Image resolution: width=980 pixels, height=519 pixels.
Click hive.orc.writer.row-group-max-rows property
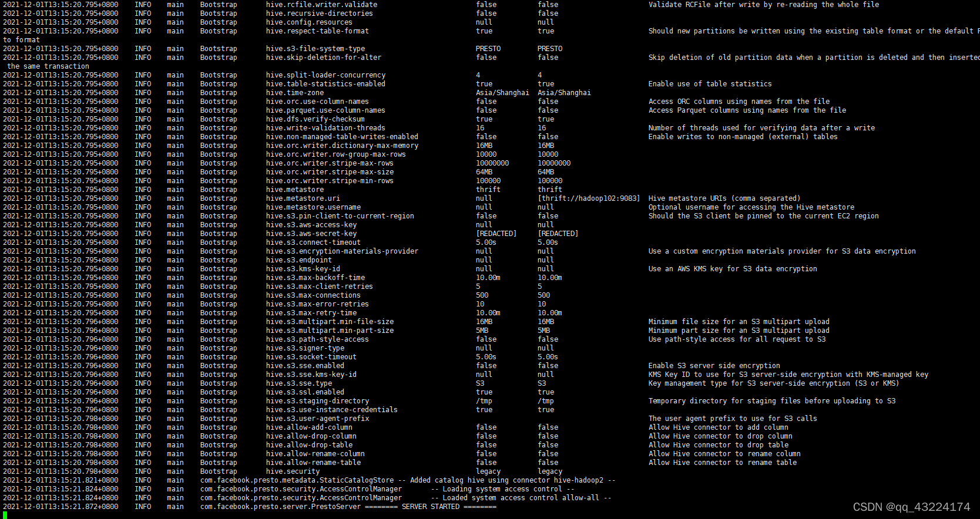click(335, 154)
